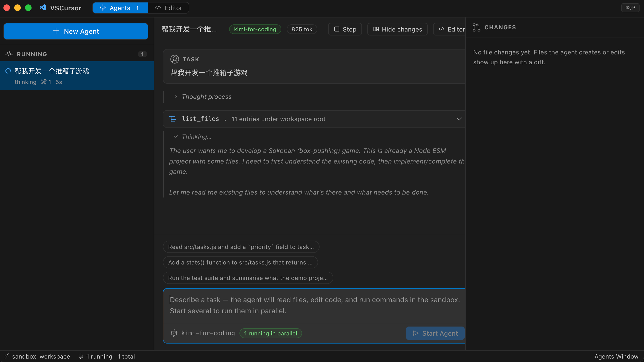The image size is (644, 362).
Task: Click '1 running · 1 total' status entry
Action: click(107, 357)
